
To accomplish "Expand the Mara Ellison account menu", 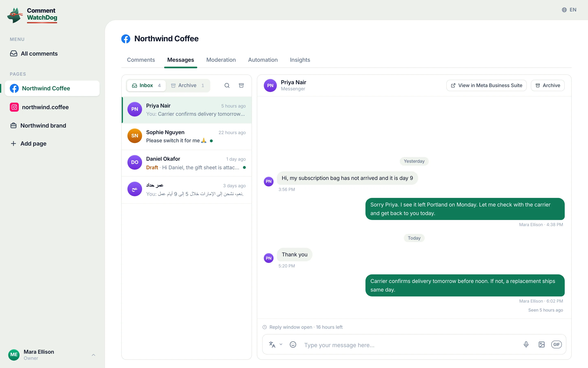I will (x=93, y=355).
